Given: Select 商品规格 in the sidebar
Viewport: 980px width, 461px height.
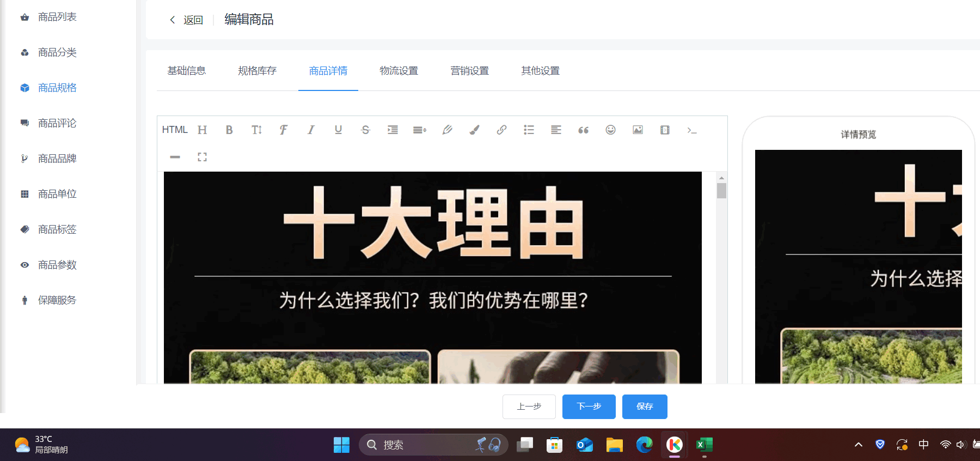Looking at the screenshot, I should tap(57, 88).
